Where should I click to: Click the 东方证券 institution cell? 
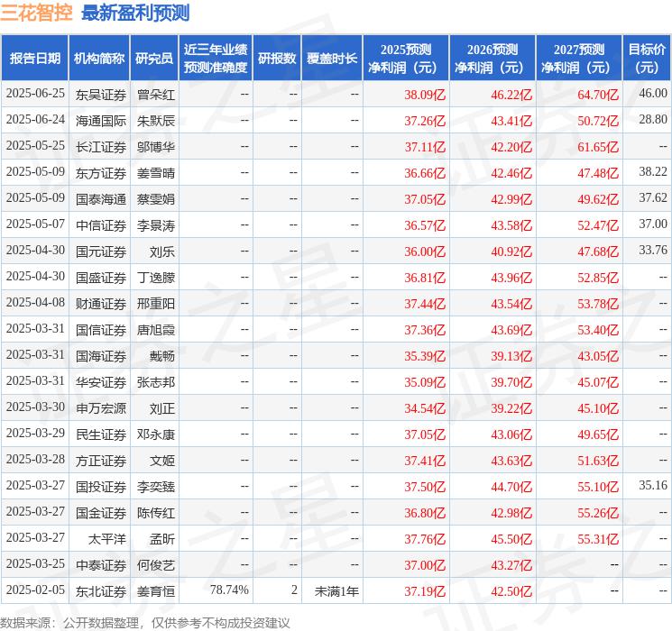pyautogui.click(x=101, y=173)
